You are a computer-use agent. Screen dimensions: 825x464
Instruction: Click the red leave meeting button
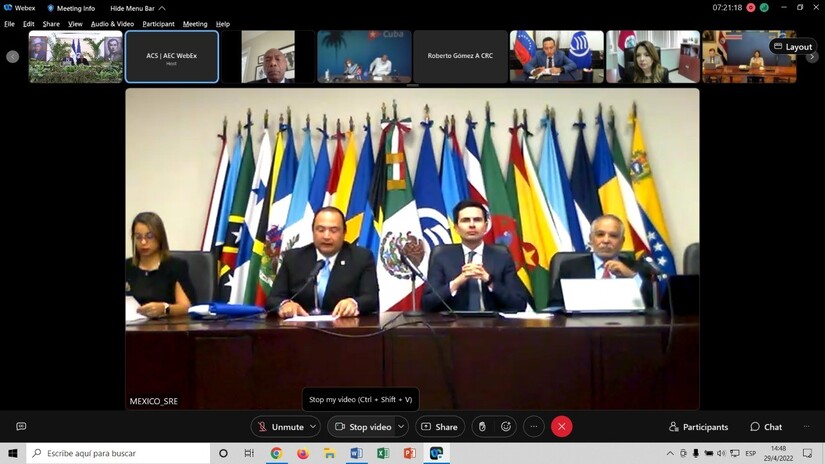pyautogui.click(x=561, y=427)
